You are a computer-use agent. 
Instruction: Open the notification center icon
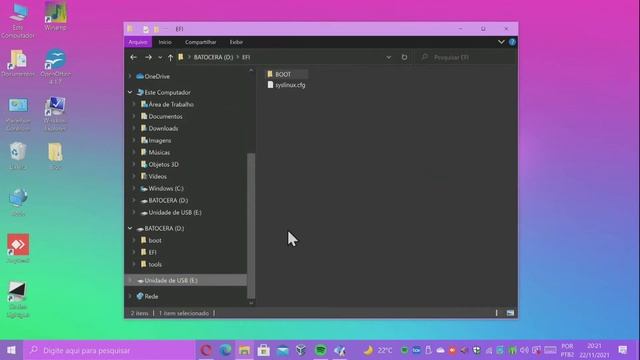622,350
